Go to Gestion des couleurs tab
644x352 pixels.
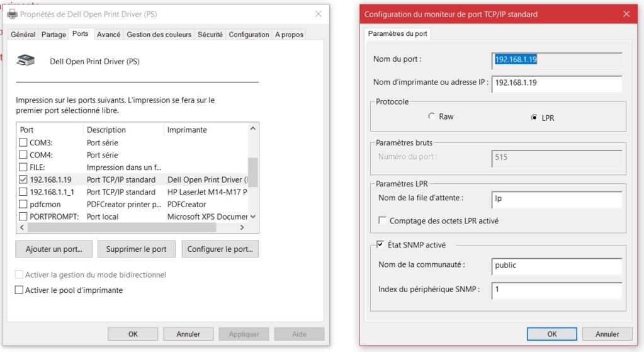(x=159, y=35)
